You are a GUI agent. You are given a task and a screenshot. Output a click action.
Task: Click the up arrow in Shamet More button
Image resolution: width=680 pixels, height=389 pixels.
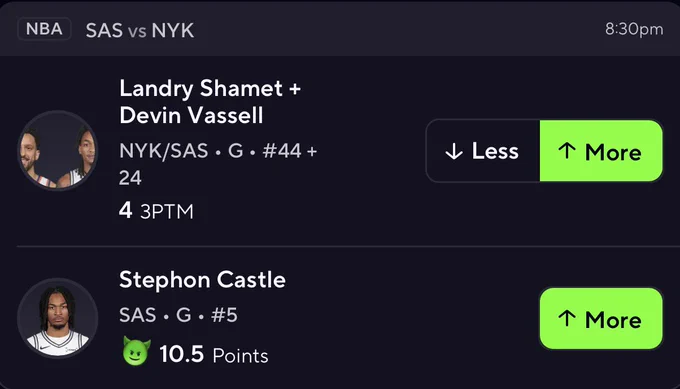[567, 151]
